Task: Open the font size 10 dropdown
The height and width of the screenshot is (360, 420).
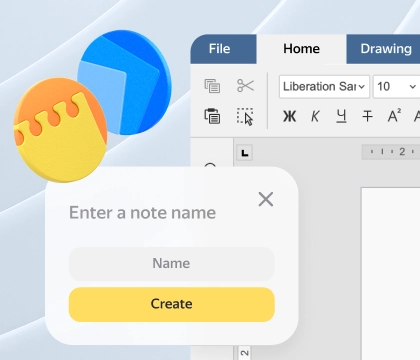Action: [x=396, y=87]
